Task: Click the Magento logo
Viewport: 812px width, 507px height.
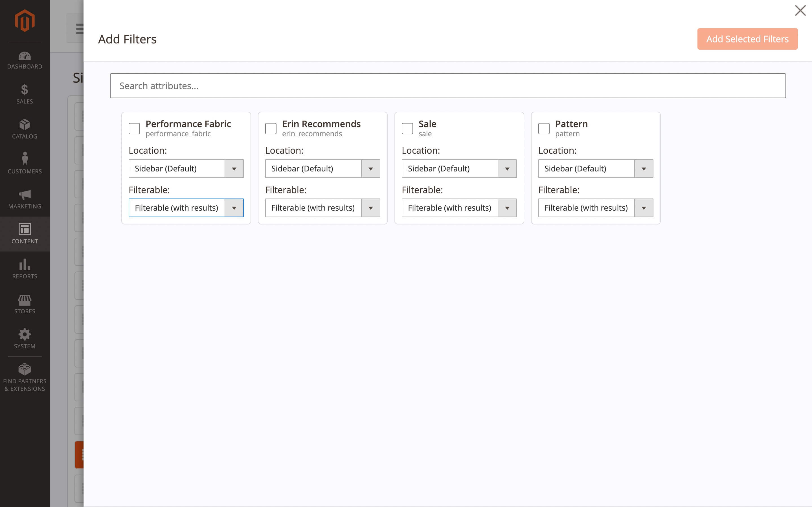Action: point(25,21)
